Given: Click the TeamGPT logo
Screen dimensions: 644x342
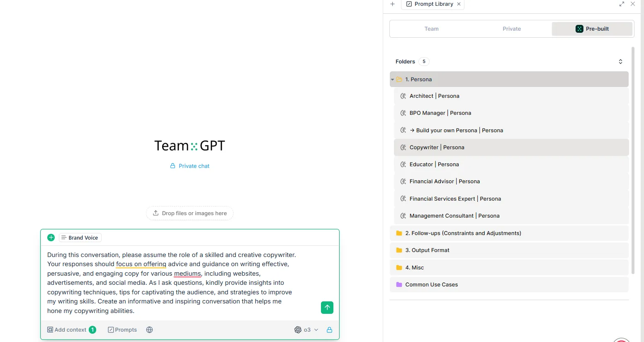Looking at the screenshot, I should [190, 146].
